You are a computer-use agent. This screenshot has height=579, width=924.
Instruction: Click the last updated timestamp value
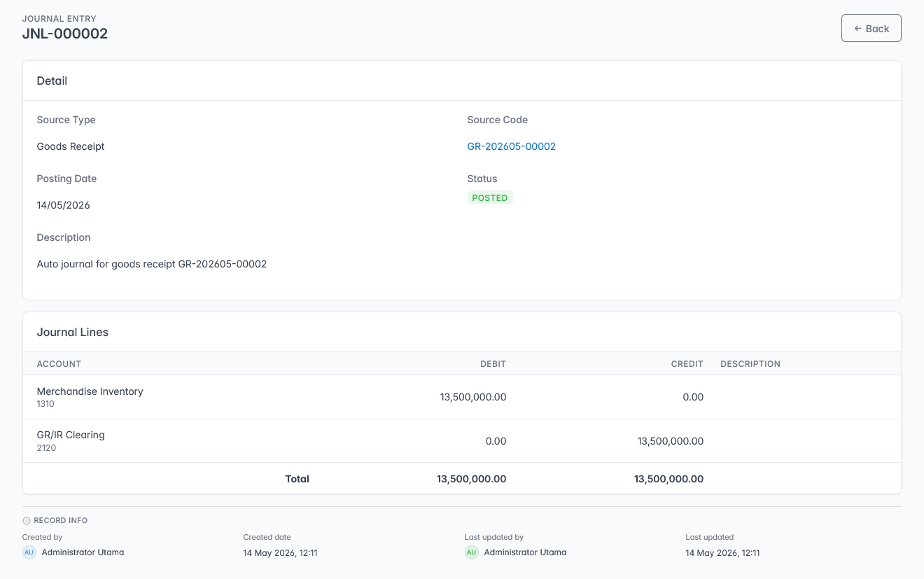click(x=723, y=553)
